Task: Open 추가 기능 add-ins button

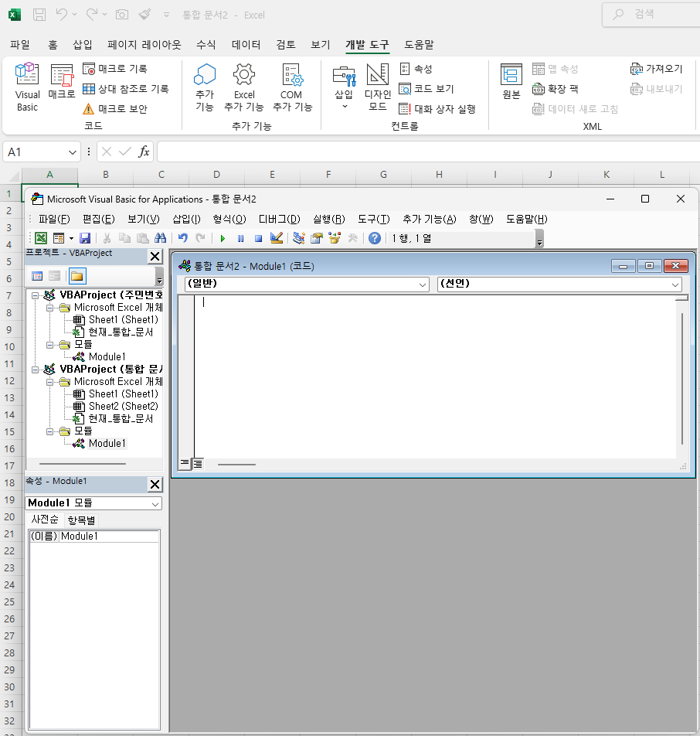Action: click(x=205, y=87)
